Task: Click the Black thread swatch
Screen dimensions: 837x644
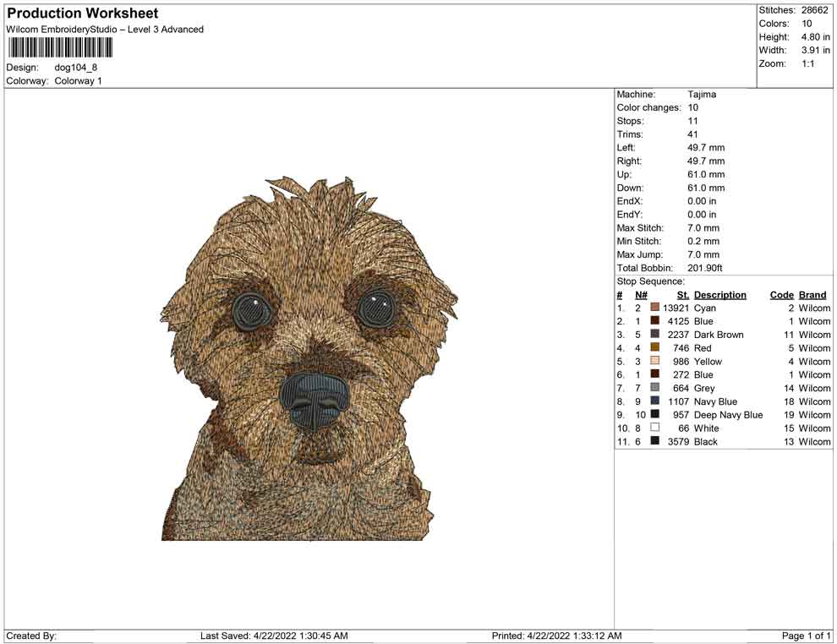Action: coord(654,442)
